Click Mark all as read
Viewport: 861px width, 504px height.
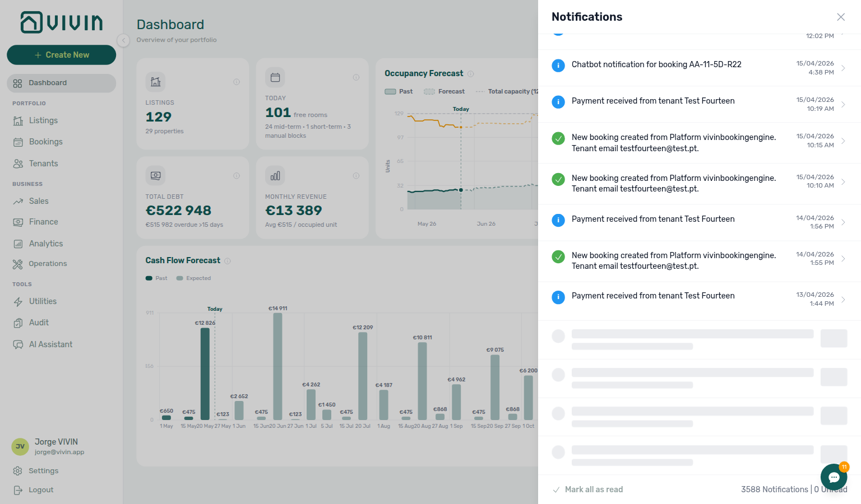(587, 489)
